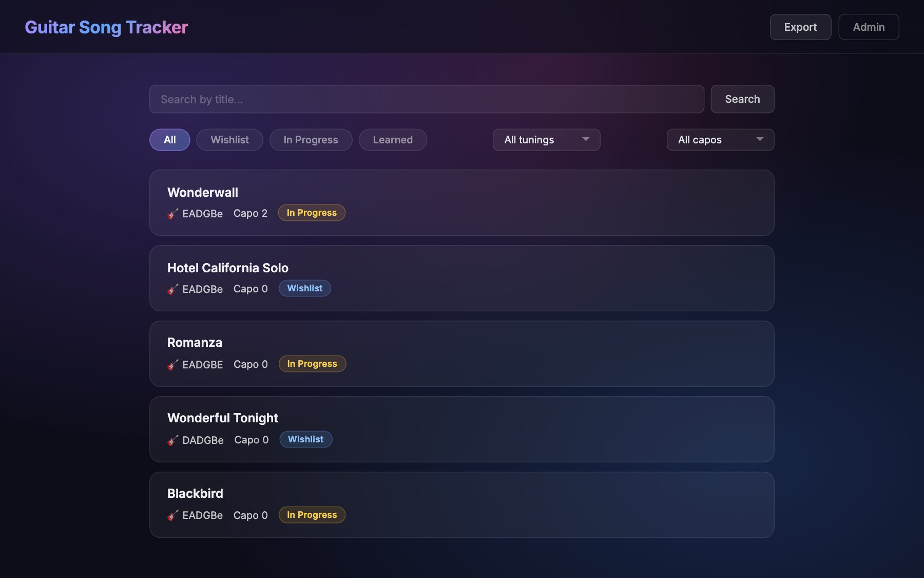Go to Guitar Song Tracker home title
The image size is (924, 578).
[106, 27]
